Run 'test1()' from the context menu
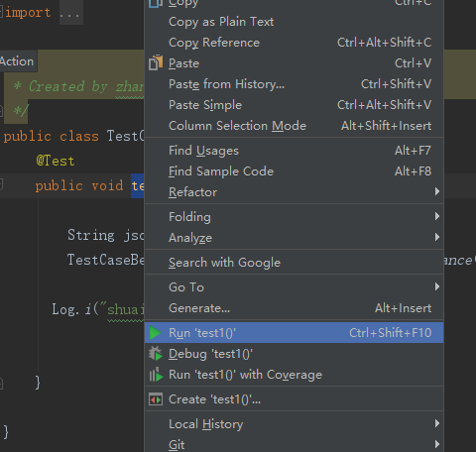 (x=294, y=333)
